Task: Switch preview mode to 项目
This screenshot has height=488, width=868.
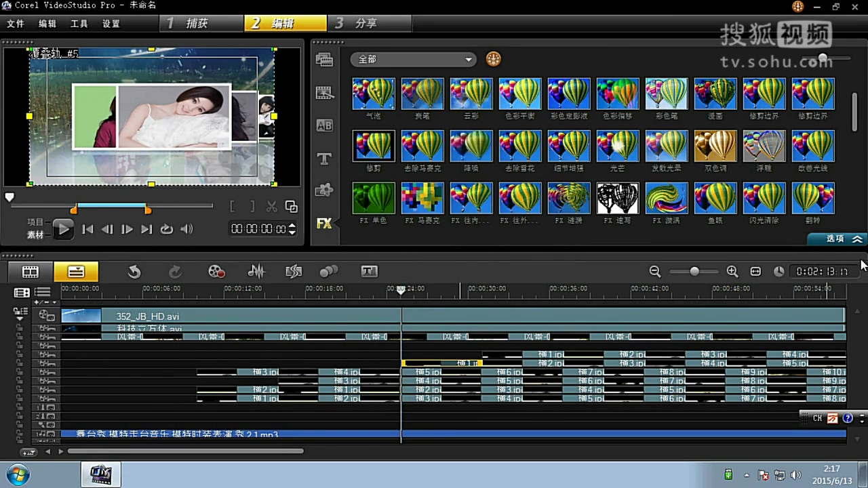Action: pyautogui.click(x=35, y=222)
